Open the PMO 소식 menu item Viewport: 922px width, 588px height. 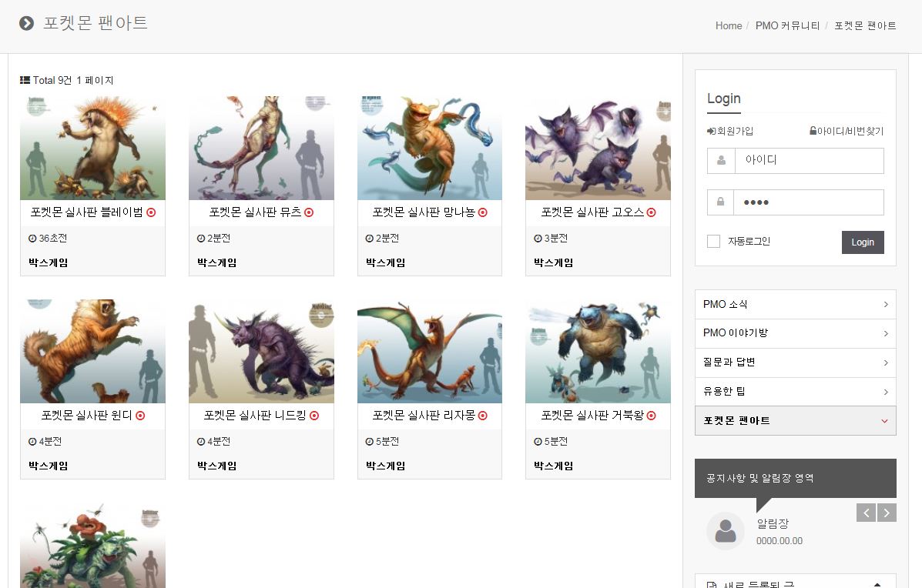[x=795, y=304]
